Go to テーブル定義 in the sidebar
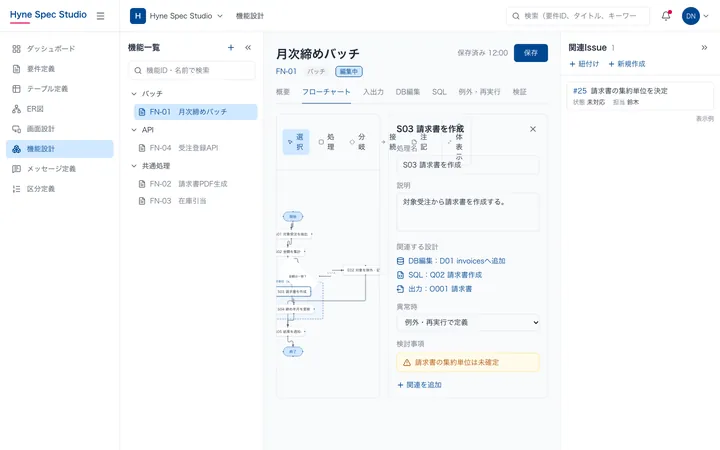 tap(60, 89)
